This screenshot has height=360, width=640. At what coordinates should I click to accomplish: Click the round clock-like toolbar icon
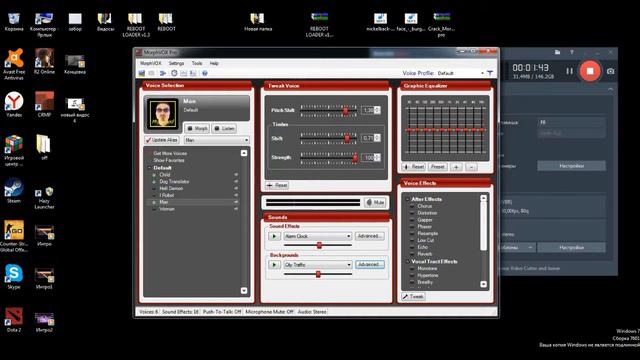pyautogui.click(x=174, y=73)
